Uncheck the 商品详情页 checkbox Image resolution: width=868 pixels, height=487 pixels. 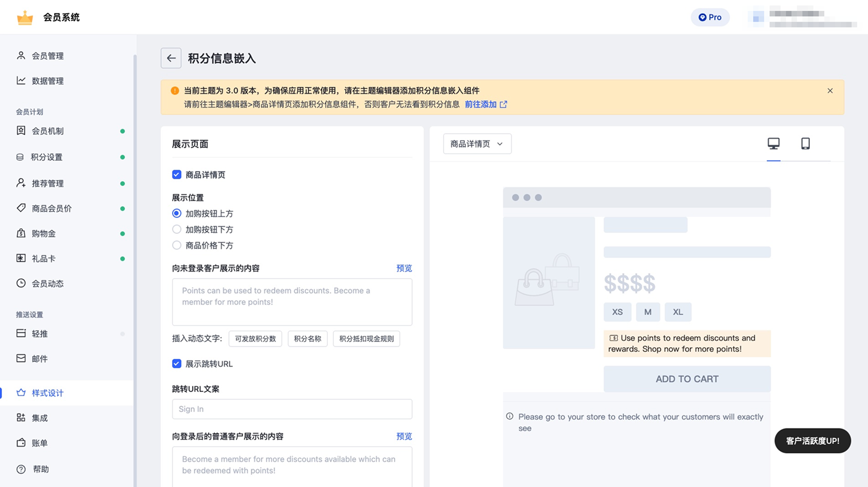pos(177,175)
